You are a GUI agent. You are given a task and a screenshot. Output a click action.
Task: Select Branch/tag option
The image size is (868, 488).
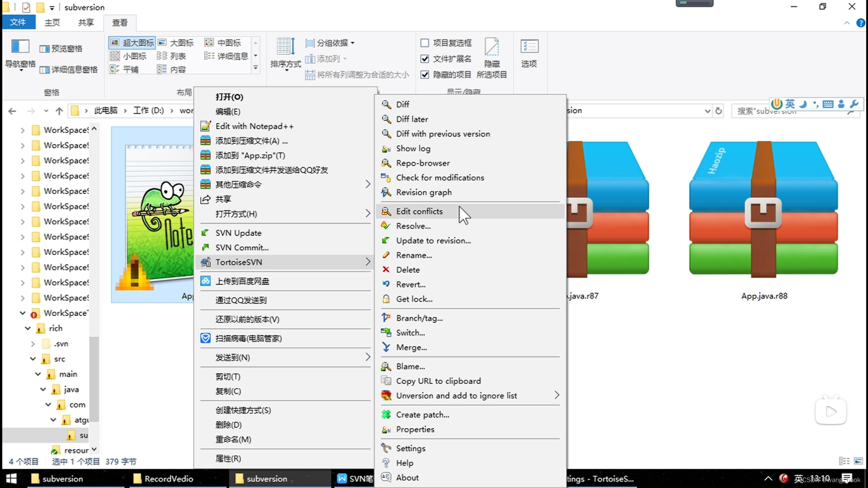tap(420, 318)
